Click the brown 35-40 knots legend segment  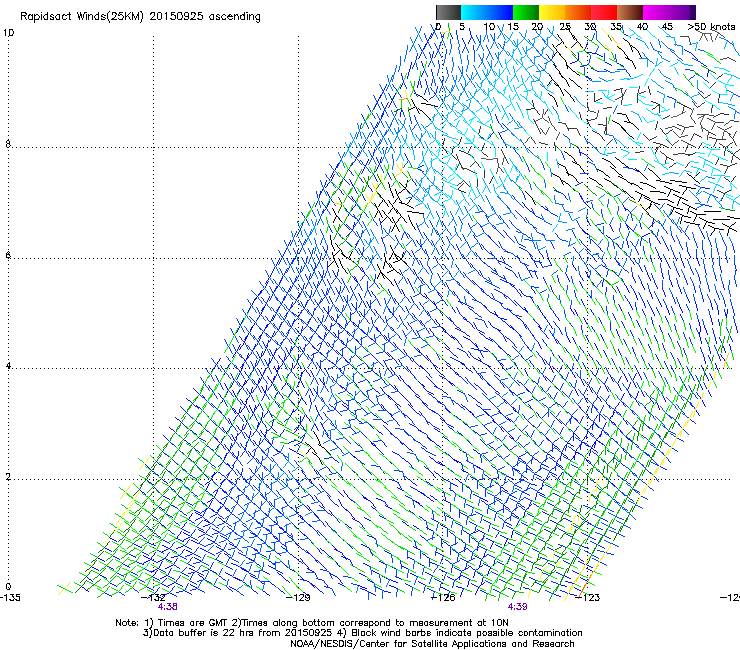point(630,12)
